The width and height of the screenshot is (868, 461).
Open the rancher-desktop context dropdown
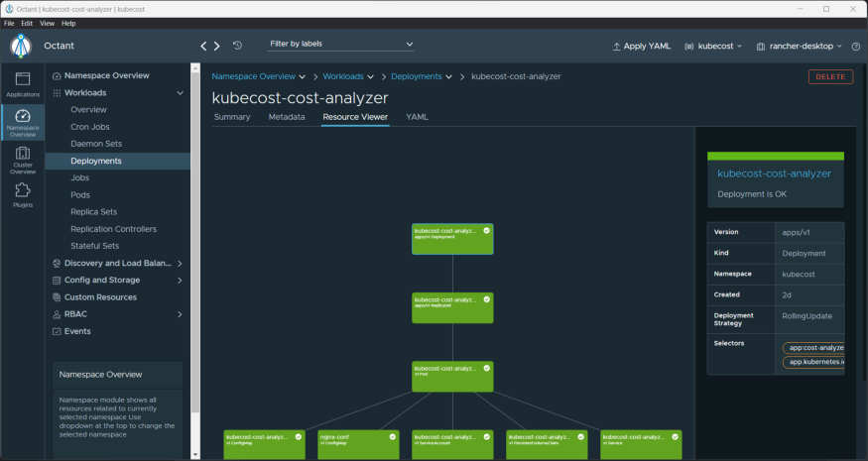pos(799,46)
